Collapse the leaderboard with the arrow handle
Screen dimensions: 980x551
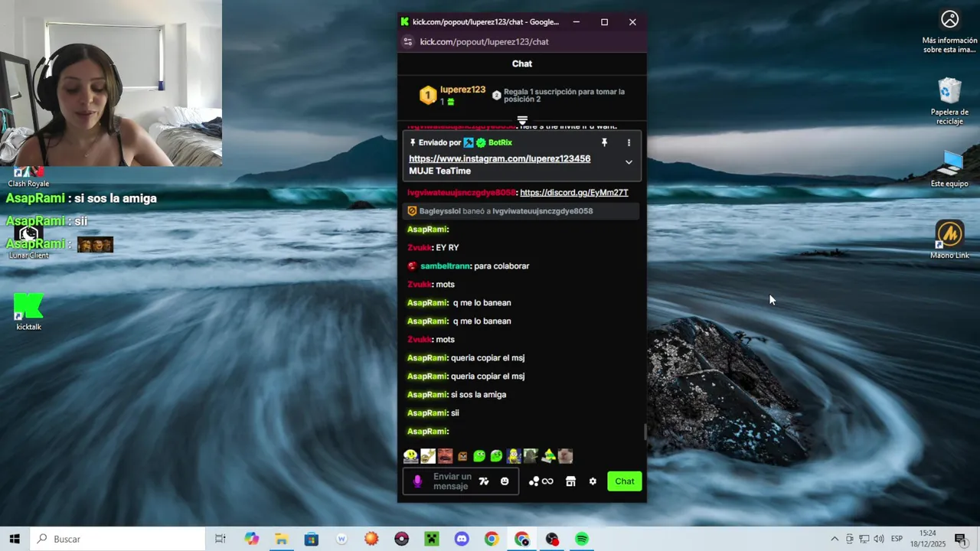[x=522, y=120]
